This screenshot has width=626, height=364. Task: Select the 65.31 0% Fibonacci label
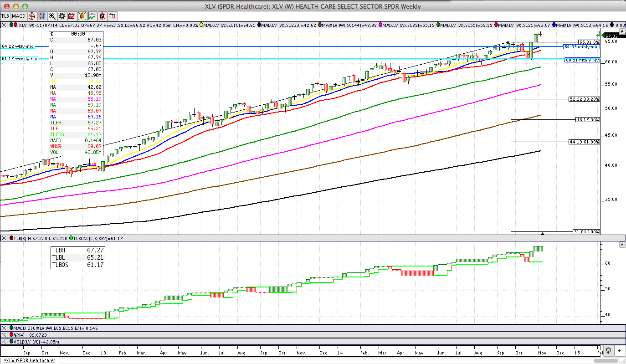[x=589, y=42]
